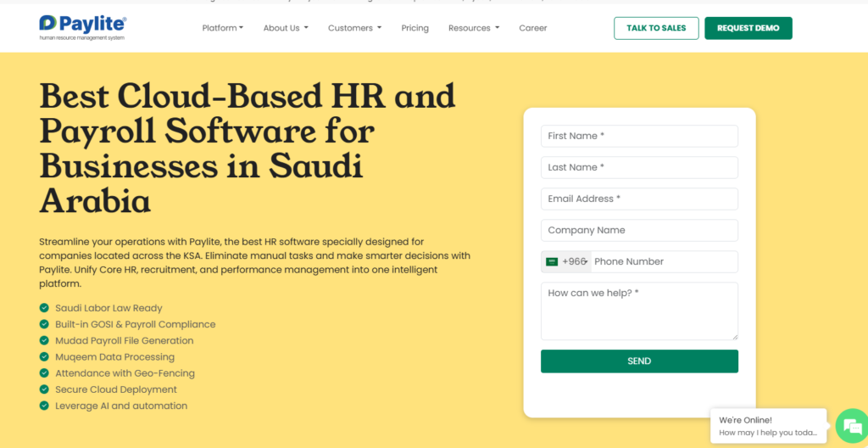Click the Attendance with Geo-Fencing text
The width and height of the screenshot is (868, 448).
125,373
